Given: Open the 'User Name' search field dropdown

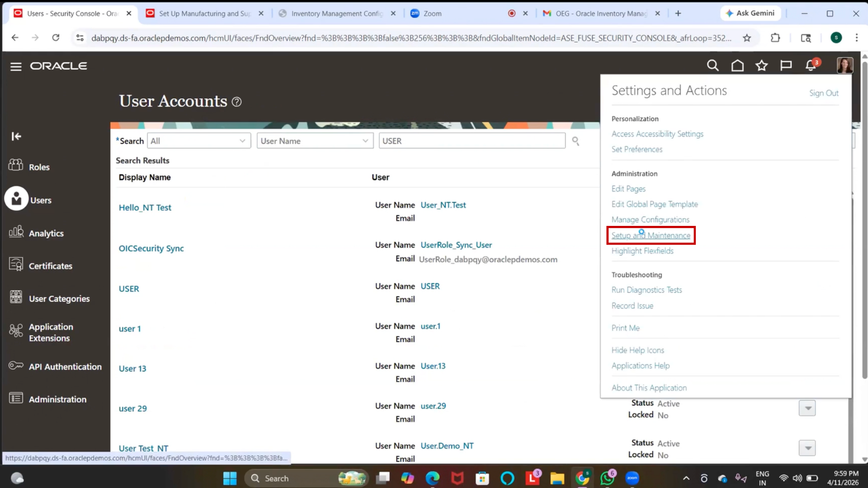Looking at the screenshot, I should pyautogui.click(x=315, y=141).
